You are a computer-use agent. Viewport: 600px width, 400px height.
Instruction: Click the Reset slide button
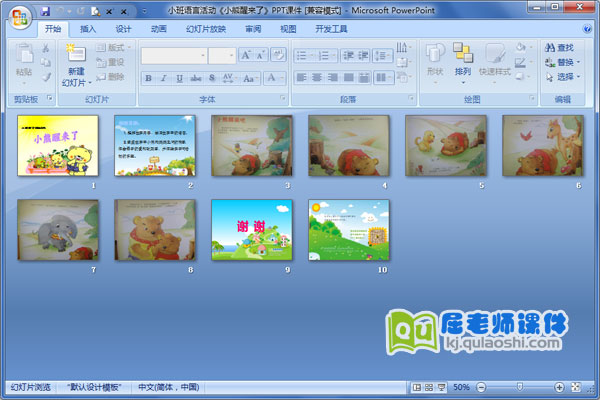pyautogui.click(x=110, y=62)
